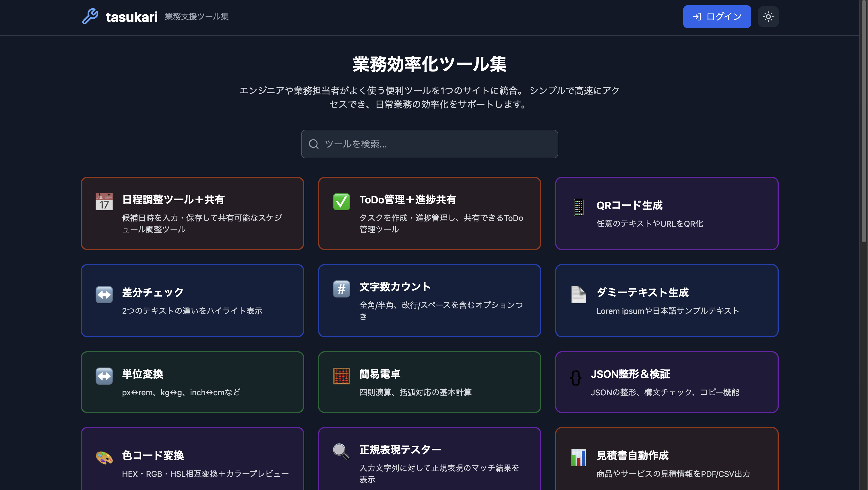
Task: Click the green checkmark icon for ToDo管理
Action: (x=341, y=202)
